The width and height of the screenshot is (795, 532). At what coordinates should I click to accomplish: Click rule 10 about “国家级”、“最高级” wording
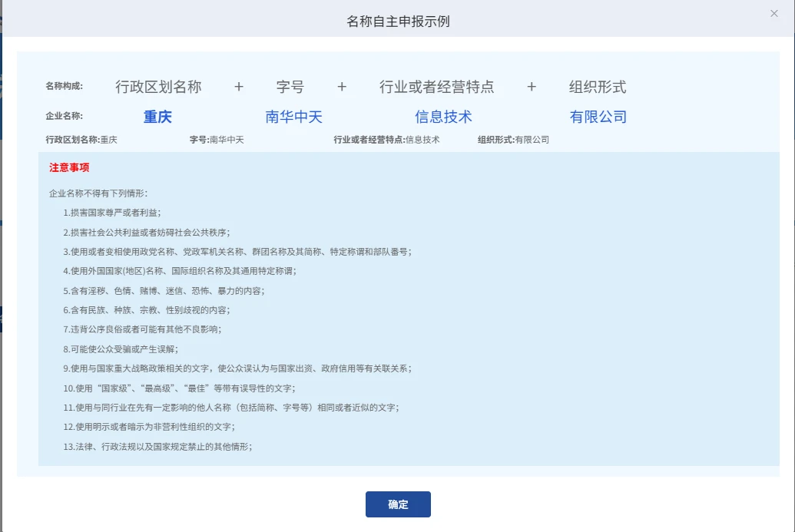179,388
